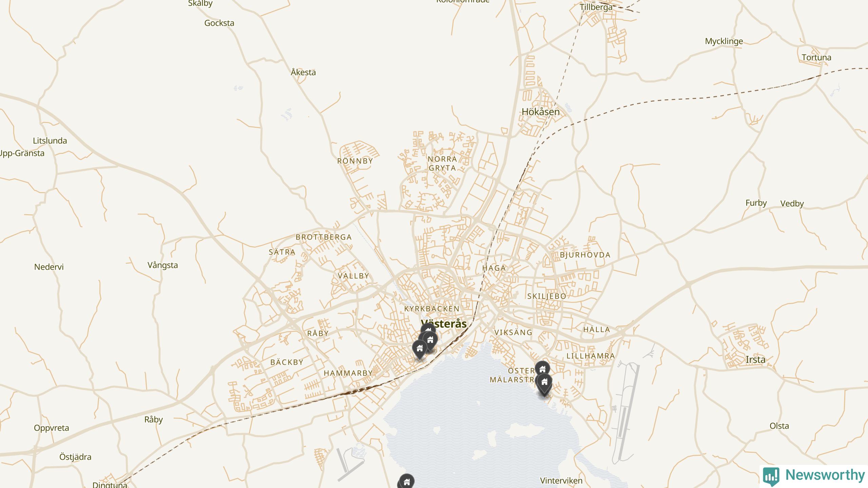Click the Vinterviken label near the lake
The height and width of the screenshot is (488, 868).
pyautogui.click(x=561, y=481)
